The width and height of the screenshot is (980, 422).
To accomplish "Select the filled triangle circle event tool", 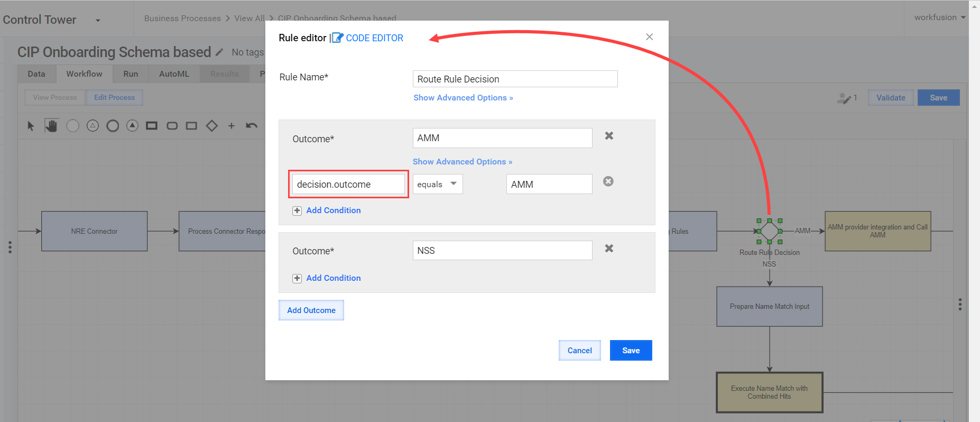I will (x=132, y=126).
